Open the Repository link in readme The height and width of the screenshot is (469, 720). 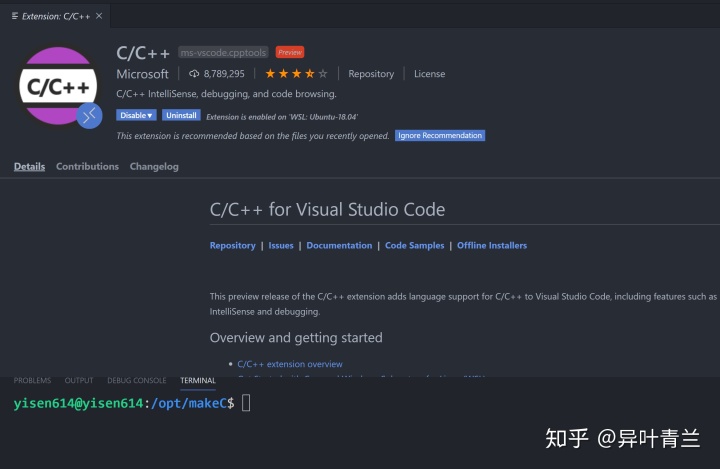233,245
